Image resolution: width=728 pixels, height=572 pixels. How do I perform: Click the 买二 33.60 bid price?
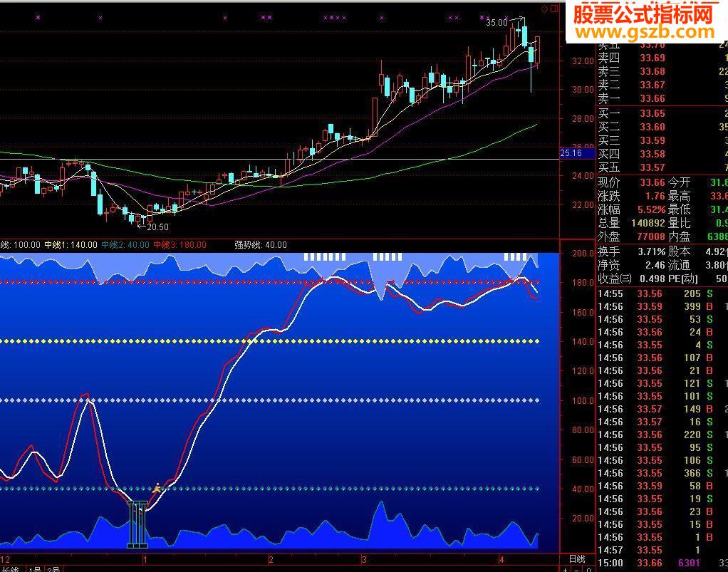pos(652,127)
